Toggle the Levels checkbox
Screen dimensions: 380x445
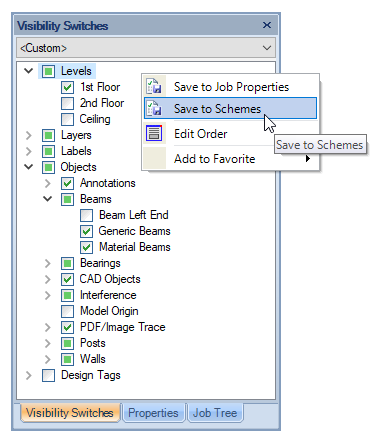[48, 71]
